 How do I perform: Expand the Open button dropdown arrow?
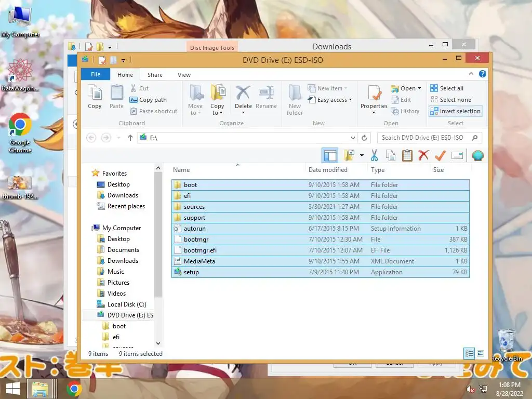420,88
